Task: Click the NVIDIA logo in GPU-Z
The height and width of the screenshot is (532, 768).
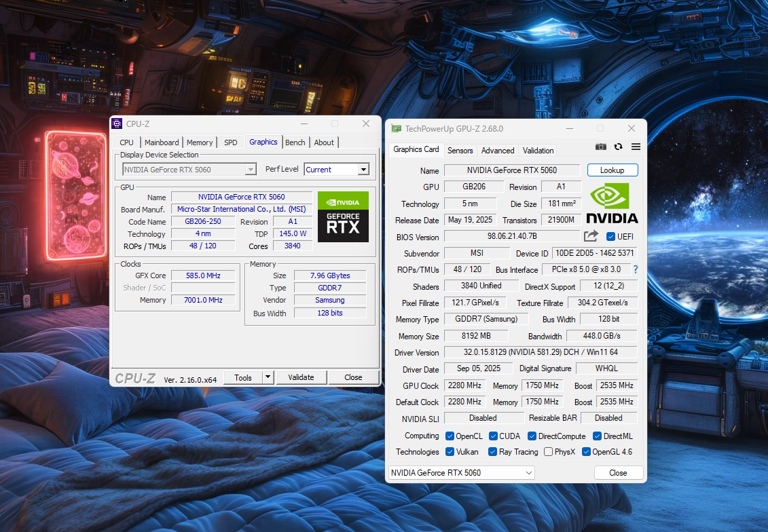Action: (x=612, y=203)
